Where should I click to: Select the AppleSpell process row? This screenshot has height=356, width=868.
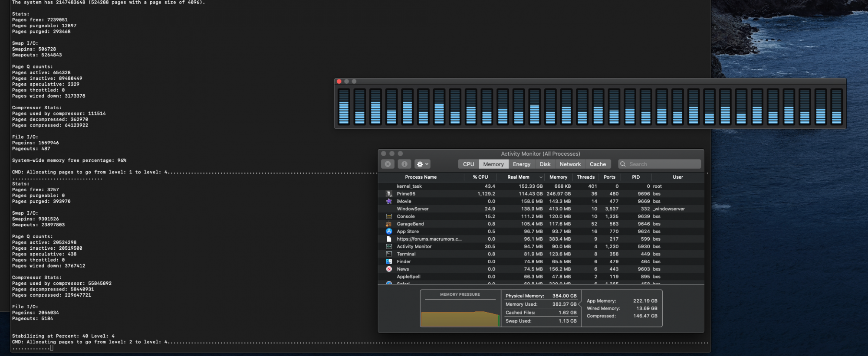click(x=541, y=277)
